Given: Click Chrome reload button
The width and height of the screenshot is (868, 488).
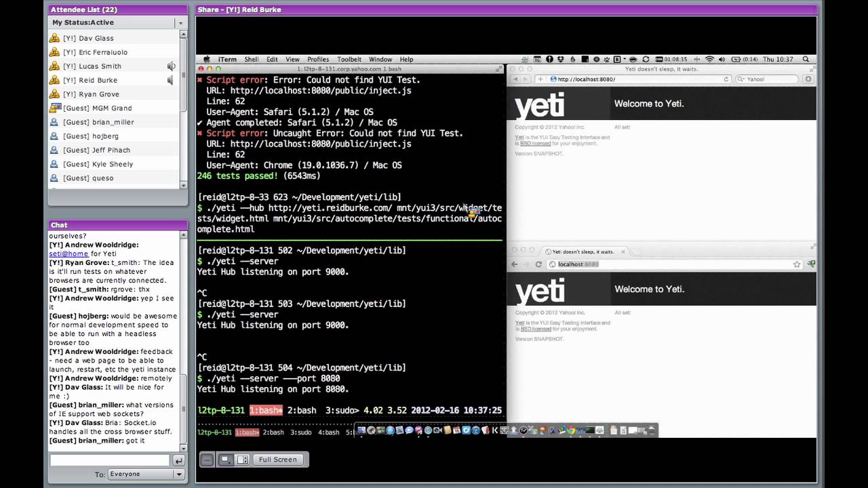Looking at the screenshot, I should 538,264.
